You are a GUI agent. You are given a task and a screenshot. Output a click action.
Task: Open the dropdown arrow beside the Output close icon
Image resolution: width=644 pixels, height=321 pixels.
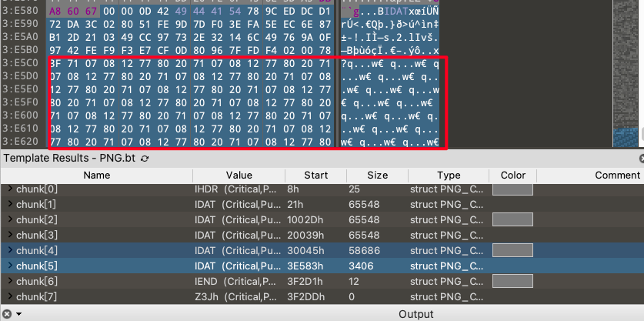click(18, 314)
